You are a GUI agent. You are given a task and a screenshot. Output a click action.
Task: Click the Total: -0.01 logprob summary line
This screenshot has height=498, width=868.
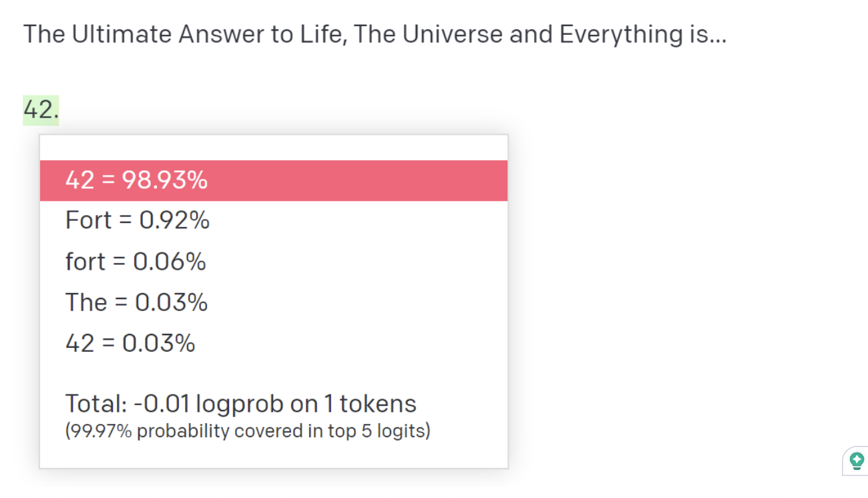(241, 404)
